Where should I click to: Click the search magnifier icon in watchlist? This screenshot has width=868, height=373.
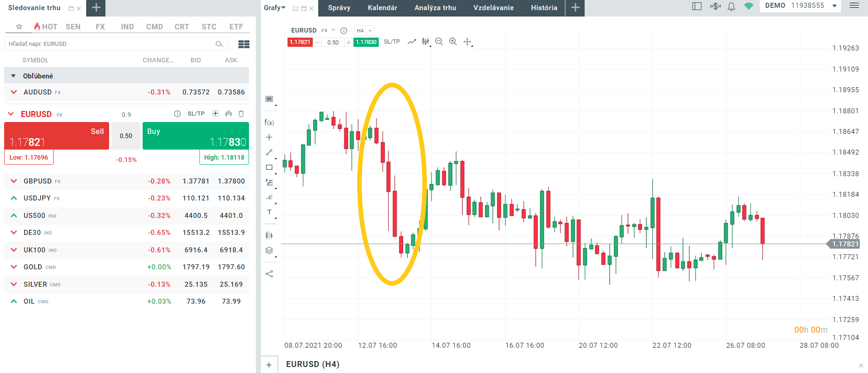click(x=219, y=44)
